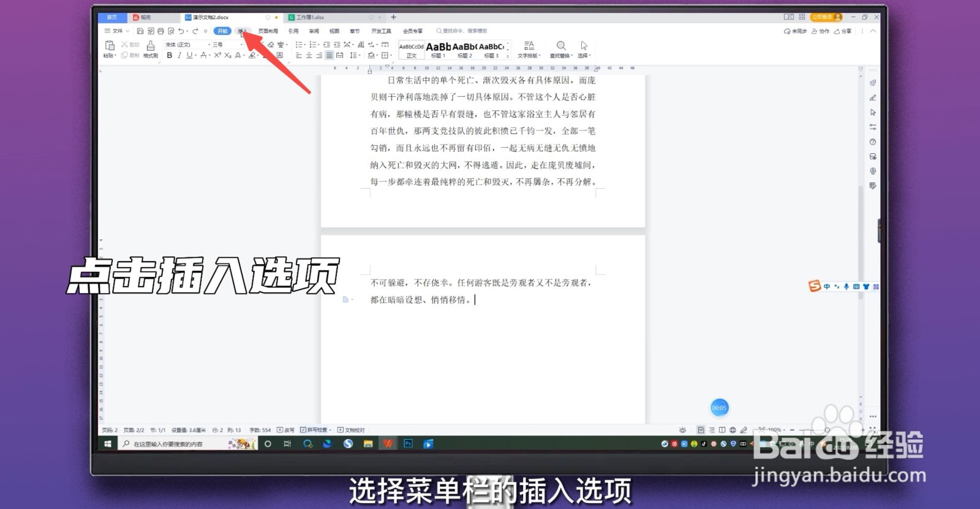Align paragraph text right

click(319, 55)
